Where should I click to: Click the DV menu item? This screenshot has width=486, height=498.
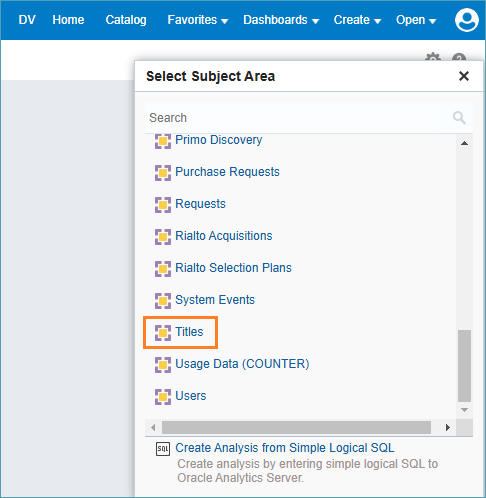pos(27,20)
